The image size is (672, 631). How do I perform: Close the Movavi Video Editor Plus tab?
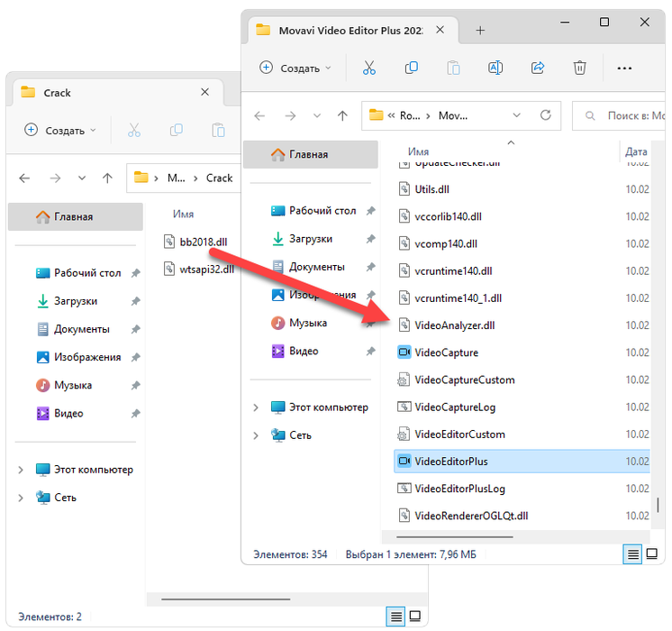pos(440,30)
